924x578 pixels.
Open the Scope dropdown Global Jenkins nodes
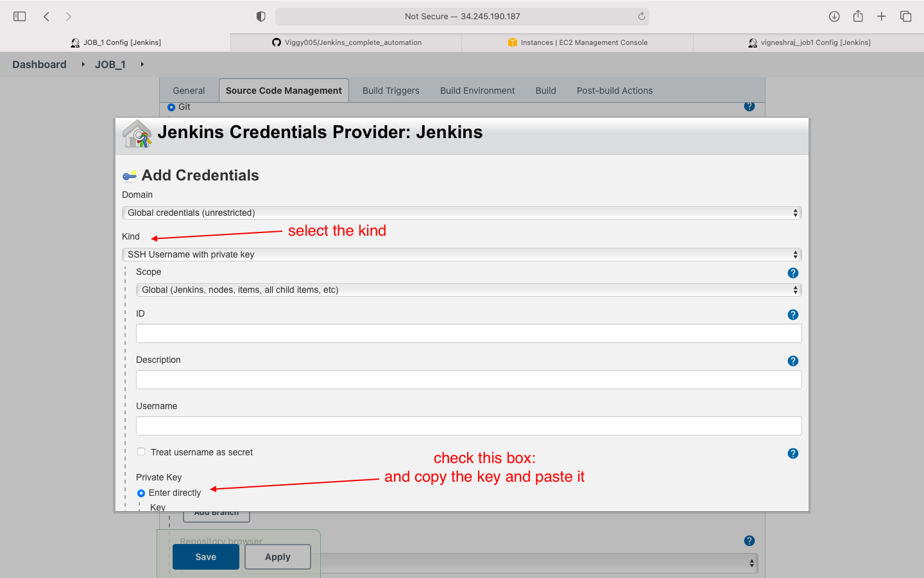tap(469, 290)
